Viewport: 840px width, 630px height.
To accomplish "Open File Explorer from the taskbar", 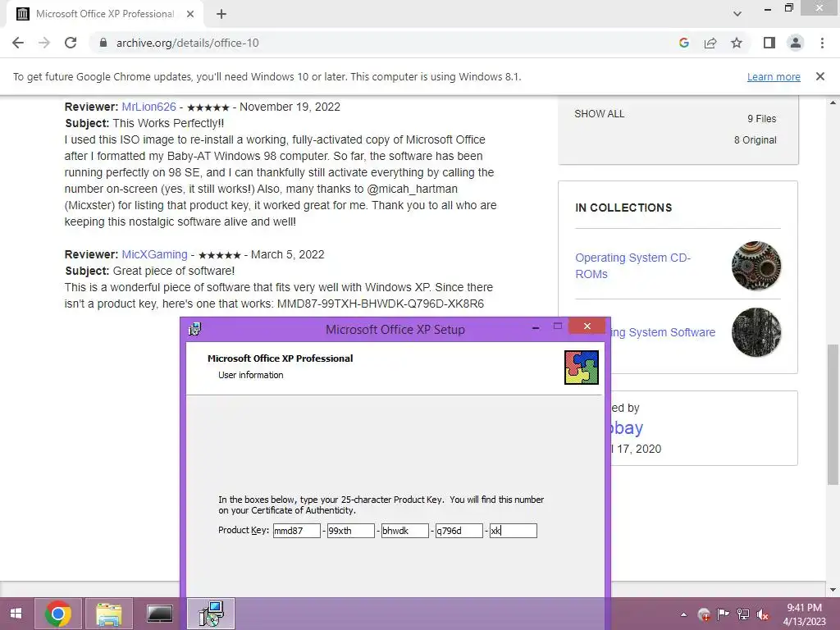I will pos(109,614).
